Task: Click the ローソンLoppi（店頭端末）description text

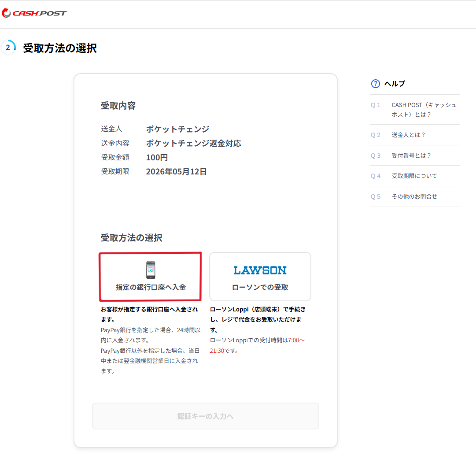Action: tap(258, 319)
